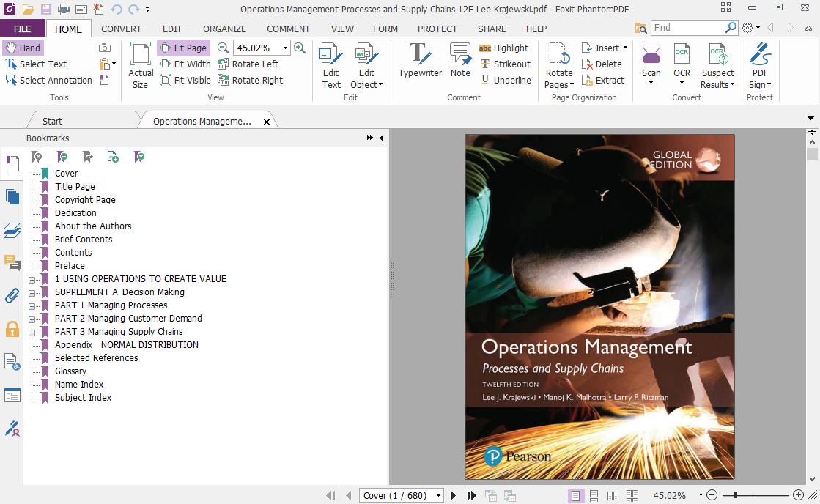
Task: Go to the Subject Index bookmark
Action: [83, 397]
